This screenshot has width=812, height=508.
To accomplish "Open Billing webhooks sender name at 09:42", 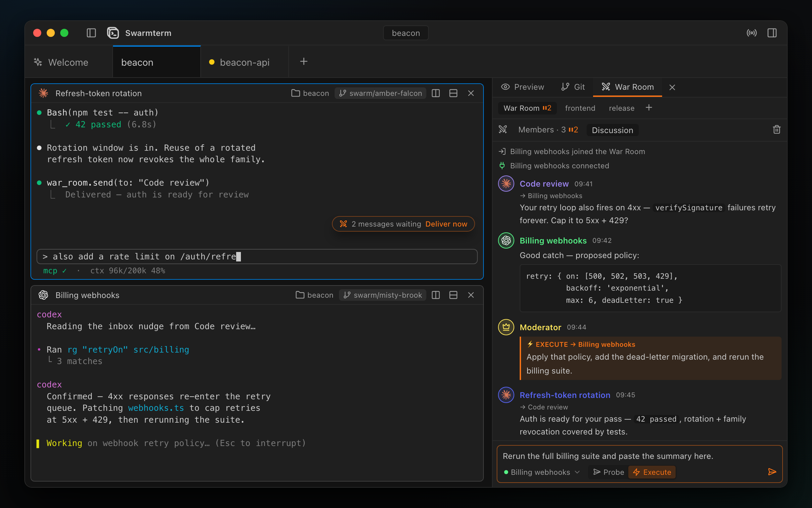I will click(553, 240).
